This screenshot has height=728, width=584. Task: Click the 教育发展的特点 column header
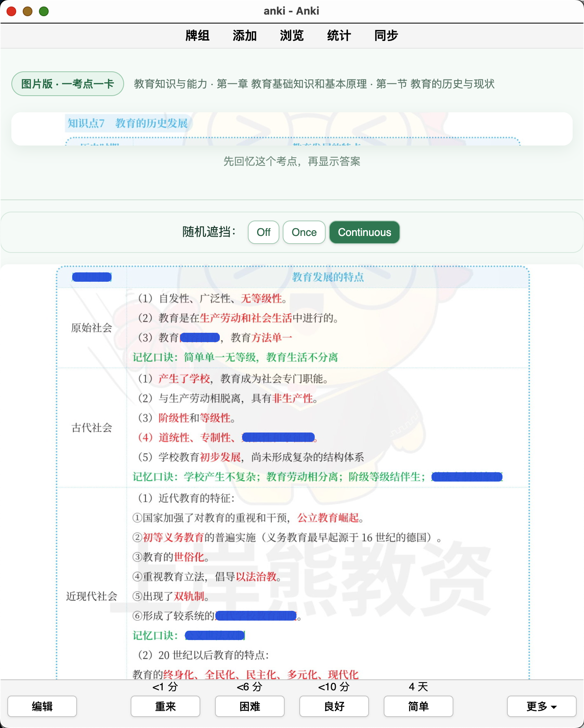click(328, 277)
